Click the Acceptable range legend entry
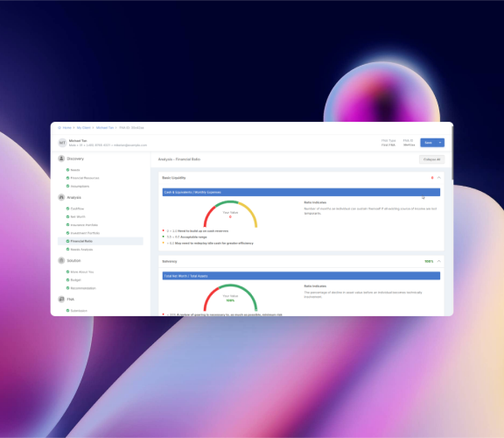 [x=186, y=237]
